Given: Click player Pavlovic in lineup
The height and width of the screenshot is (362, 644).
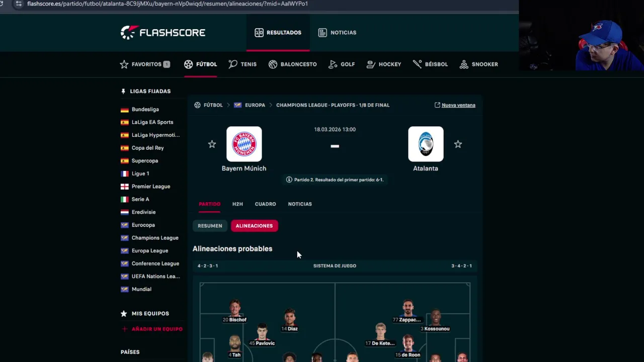Looking at the screenshot, I should point(262,335).
